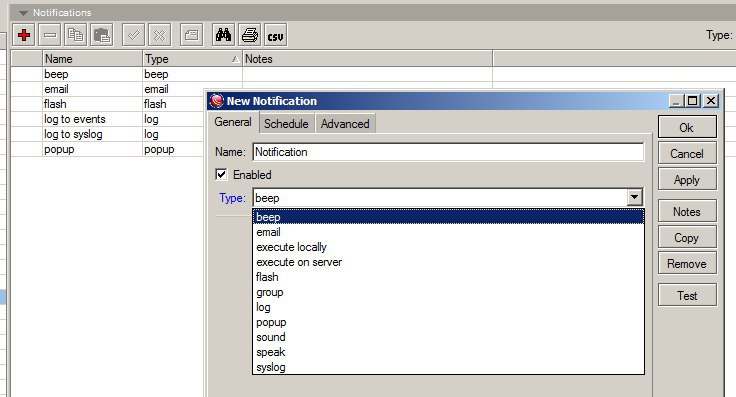The width and height of the screenshot is (736, 397).
Task: Select sound from the Type list
Action: [448, 337]
